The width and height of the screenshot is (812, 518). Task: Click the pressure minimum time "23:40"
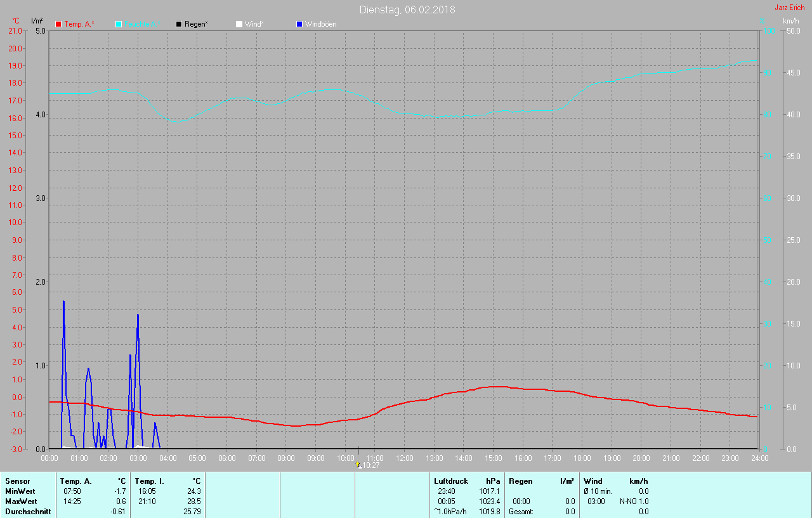pyautogui.click(x=447, y=491)
